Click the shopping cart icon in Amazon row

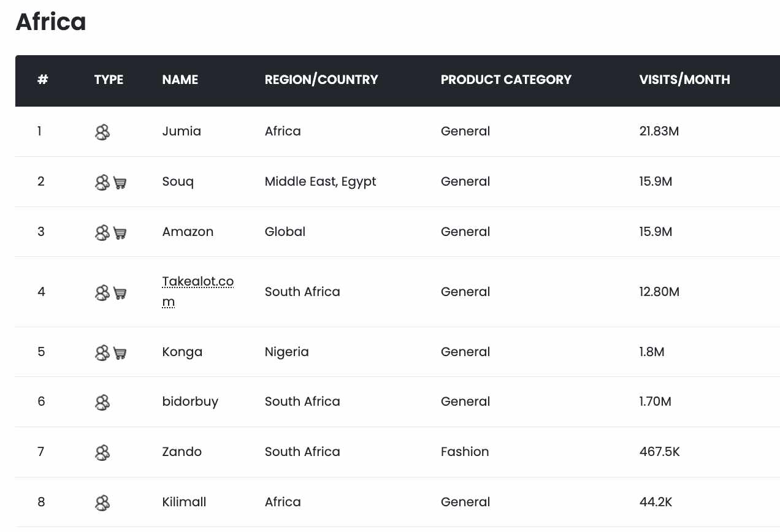point(120,233)
